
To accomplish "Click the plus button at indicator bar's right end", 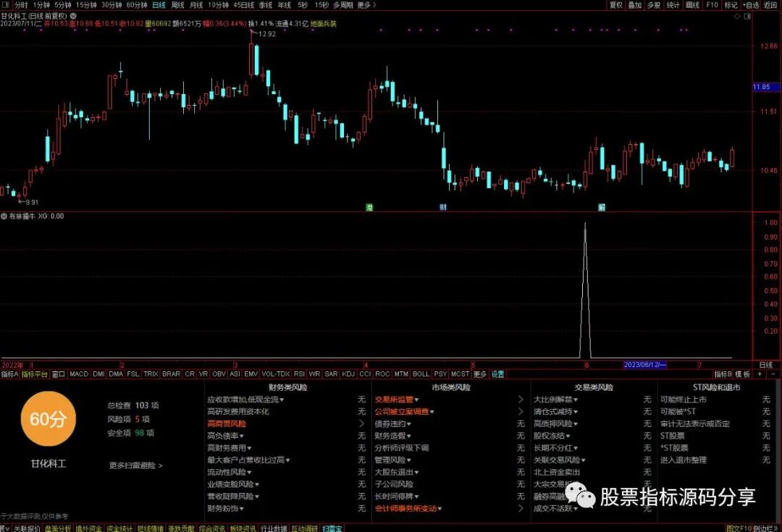I will pyautogui.click(x=760, y=374).
